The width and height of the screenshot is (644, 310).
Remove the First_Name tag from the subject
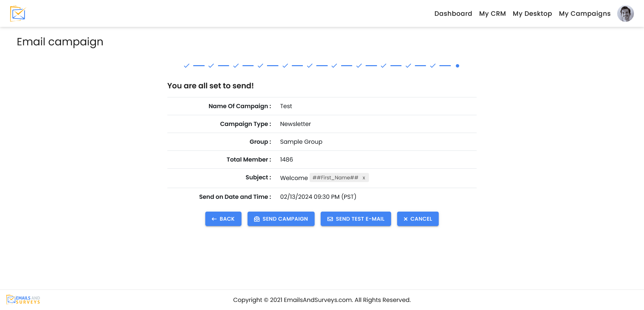click(364, 177)
